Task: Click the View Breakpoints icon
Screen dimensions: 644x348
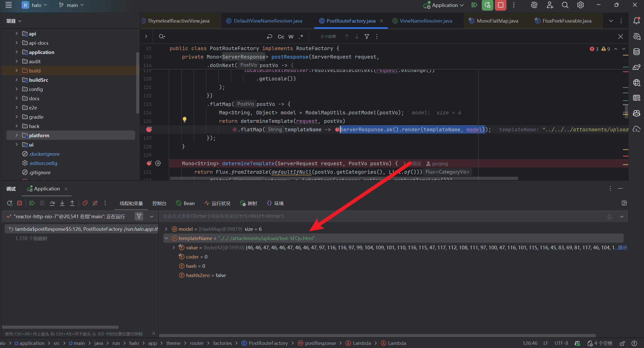Action: click(x=85, y=203)
